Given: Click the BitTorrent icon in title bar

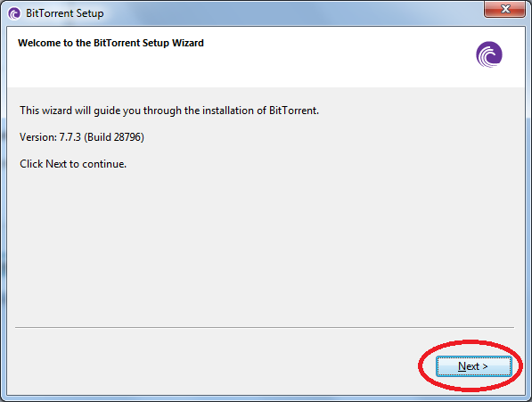Looking at the screenshot, I should pyautogui.click(x=14, y=13).
